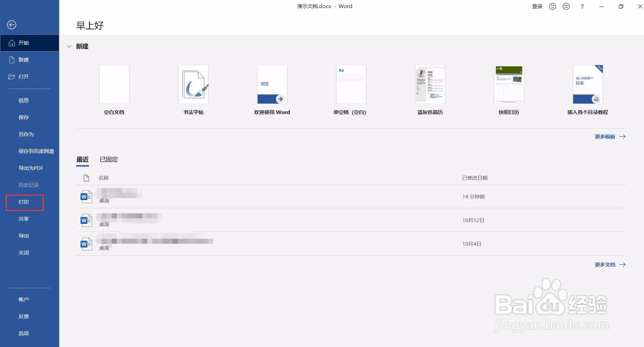Collapse the 新建 section chevron

(x=69, y=46)
